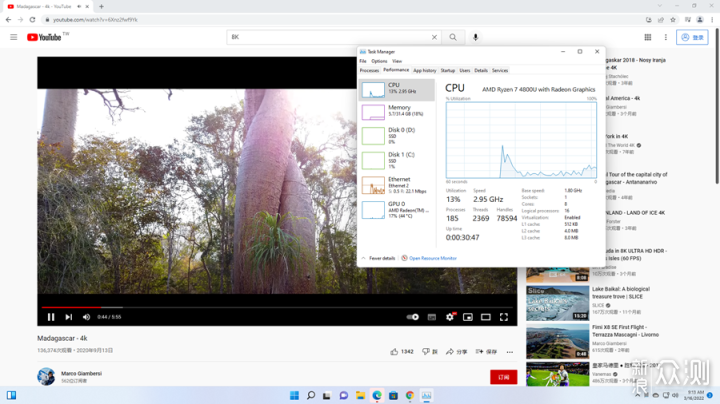This screenshot has height=404, width=720.
Task: Switch to the Processes tab
Action: pos(369,71)
